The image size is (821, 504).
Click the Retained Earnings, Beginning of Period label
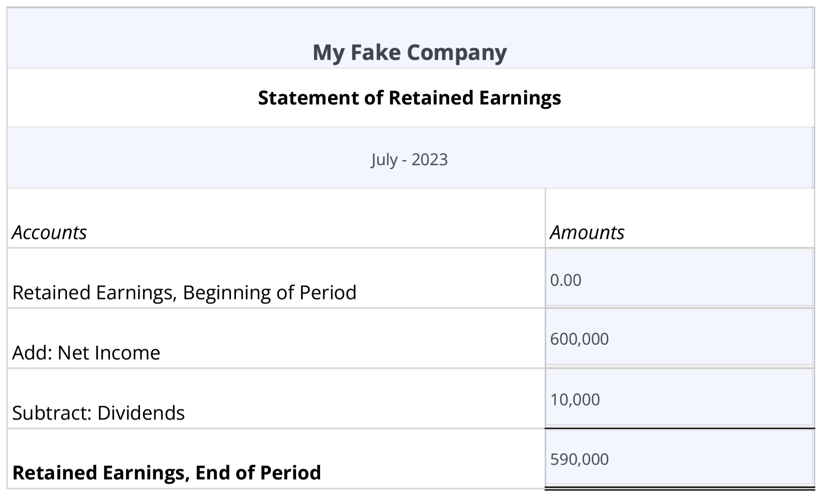pyautogui.click(x=184, y=292)
